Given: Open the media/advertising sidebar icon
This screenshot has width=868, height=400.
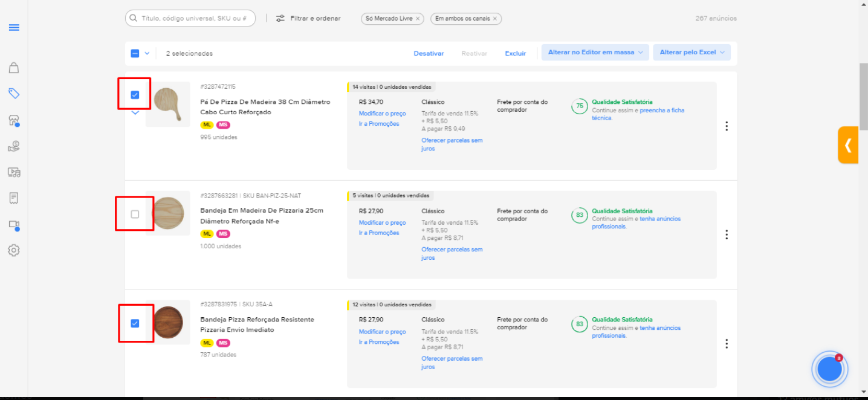Looking at the screenshot, I should tap(14, 172).
